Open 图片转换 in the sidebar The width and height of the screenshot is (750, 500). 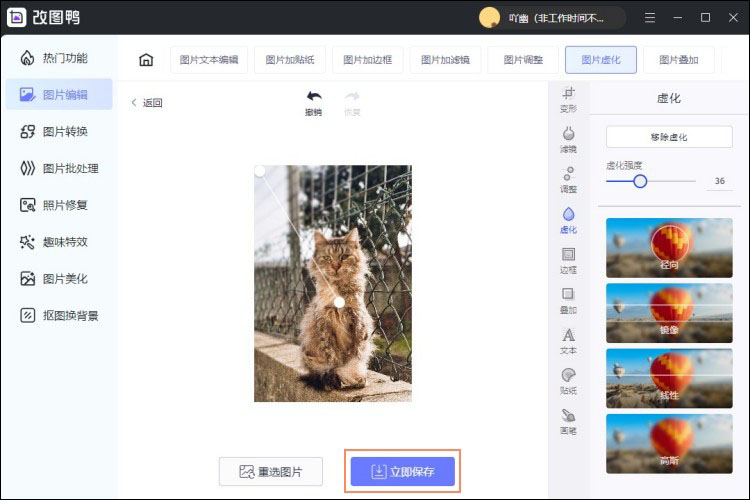tap(54, 132)
